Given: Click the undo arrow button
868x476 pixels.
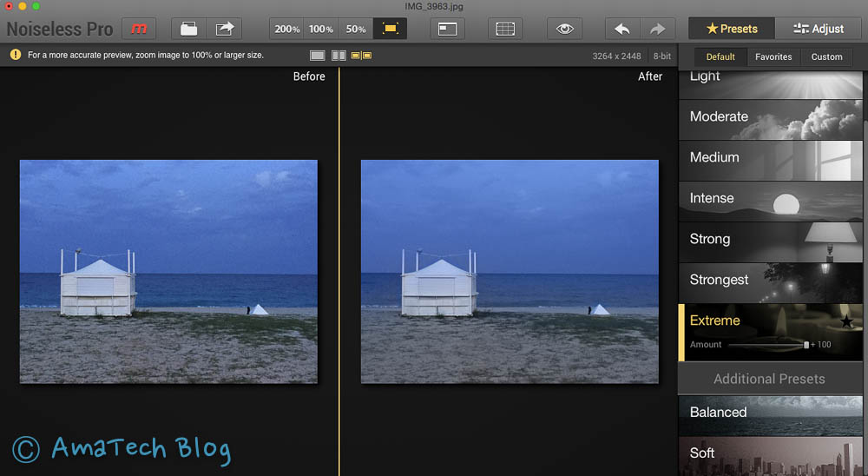Looking at the screenshot, I should pos(621,29).
